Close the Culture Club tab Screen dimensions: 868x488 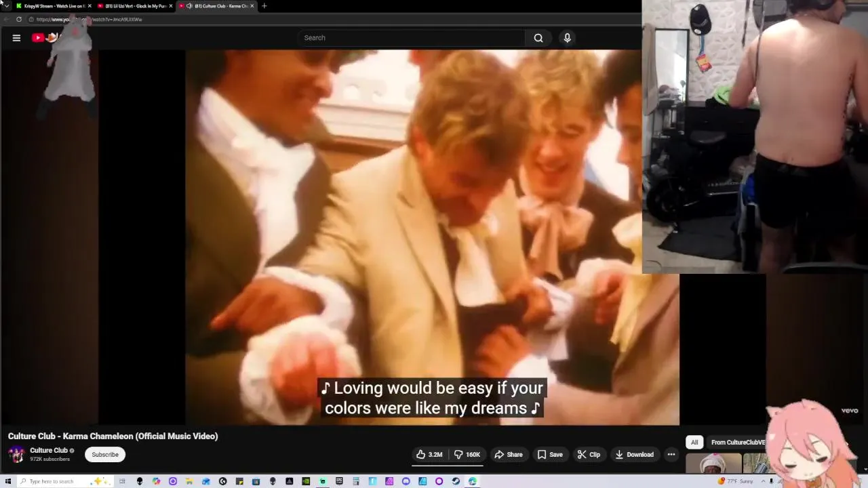(x=252, y=6)
